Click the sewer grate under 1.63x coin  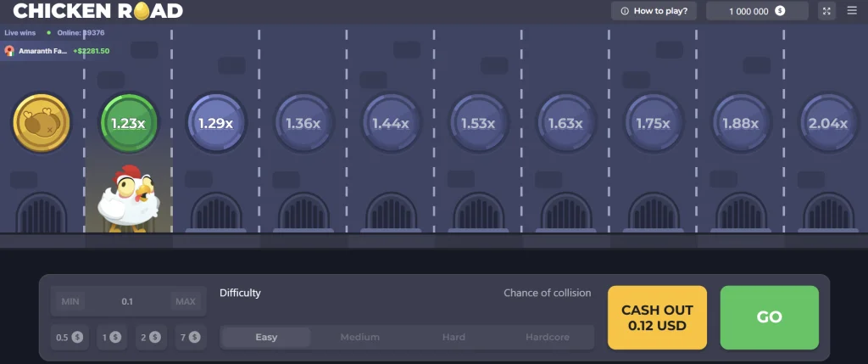tap(565, 212)
